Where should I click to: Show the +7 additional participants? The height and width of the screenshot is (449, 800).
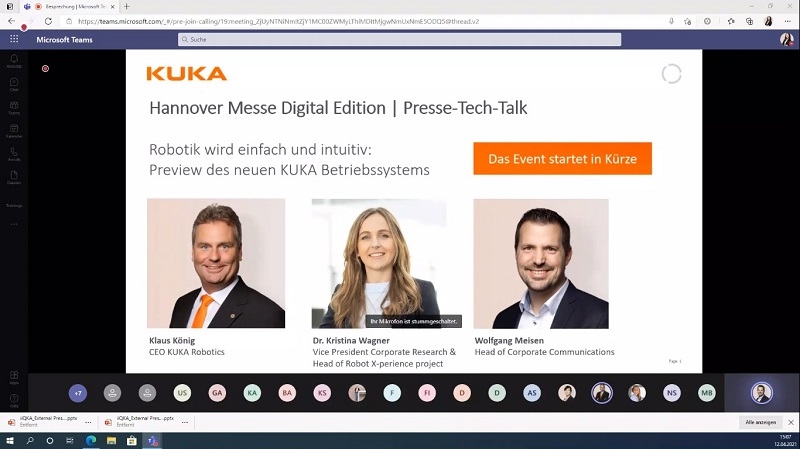78,393
